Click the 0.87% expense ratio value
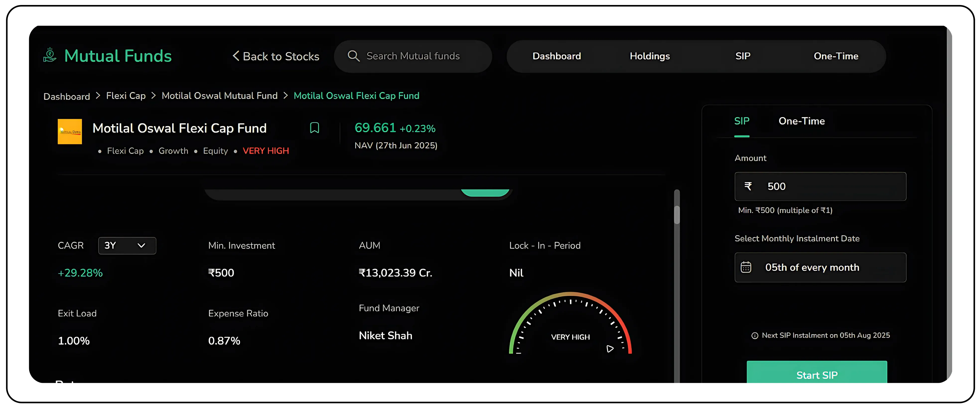 pyautogui.click(x=224, y=341)
